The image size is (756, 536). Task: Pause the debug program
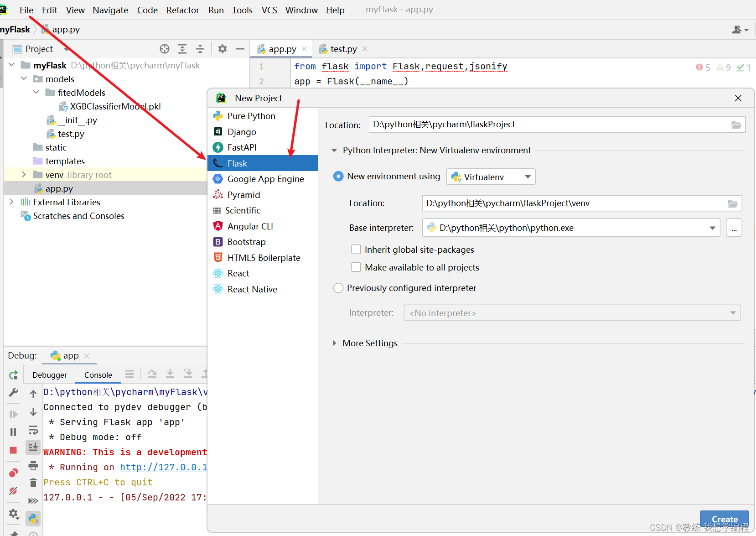(x=13, y=432)
